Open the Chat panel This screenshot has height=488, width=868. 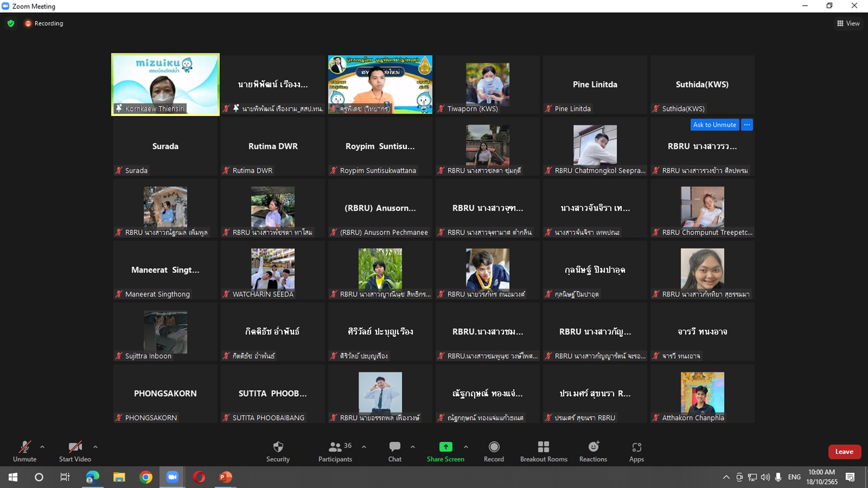coord(395,451)
